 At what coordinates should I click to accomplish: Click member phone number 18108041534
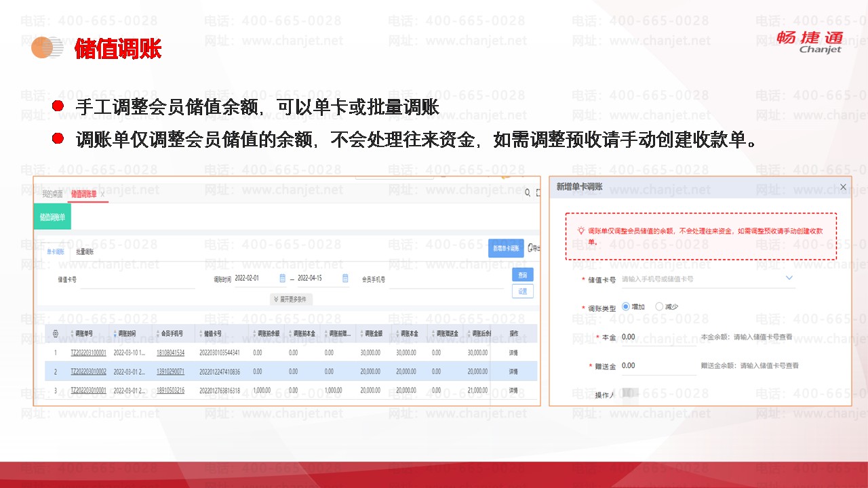click(x=170, y=352)
